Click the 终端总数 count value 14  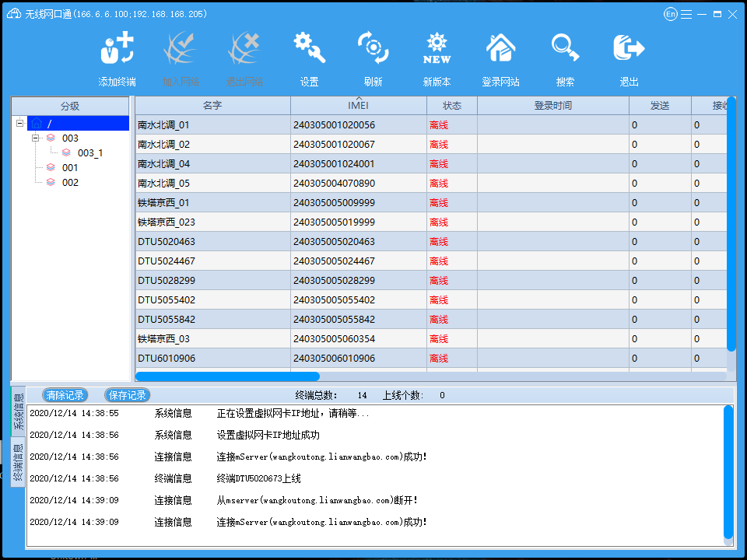362,395
